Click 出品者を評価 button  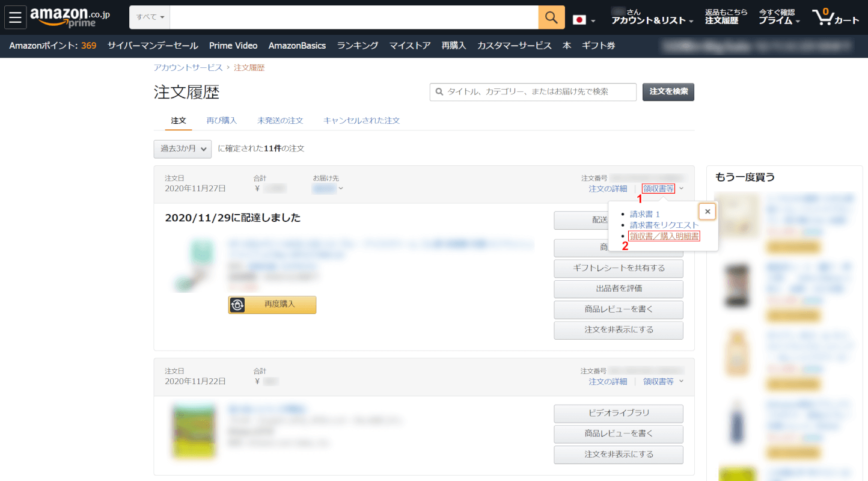tap(619, 289)
